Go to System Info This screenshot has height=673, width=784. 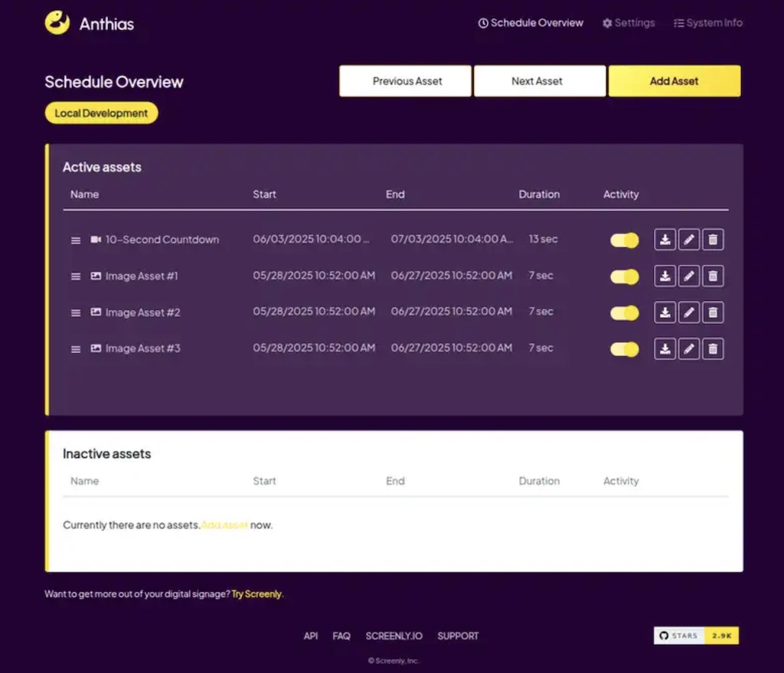tap(708, 23)
